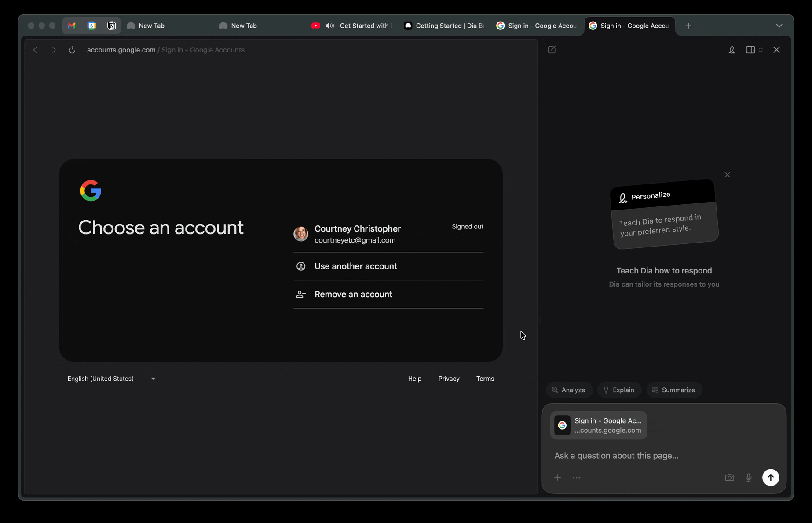
Task: Open the language dropdown English (United States)
Action: coord(111,379)
